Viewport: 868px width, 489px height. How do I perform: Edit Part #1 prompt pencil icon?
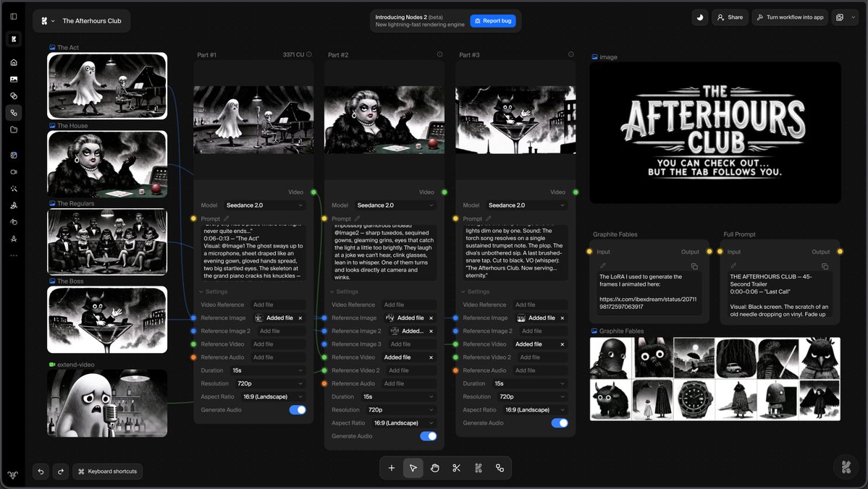[227, 218]
